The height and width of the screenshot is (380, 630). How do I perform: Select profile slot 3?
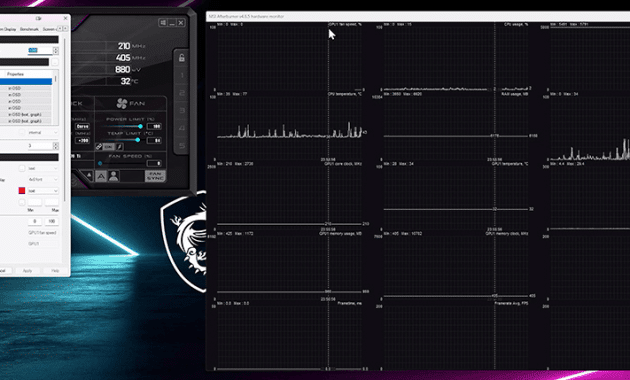[182, 110]
